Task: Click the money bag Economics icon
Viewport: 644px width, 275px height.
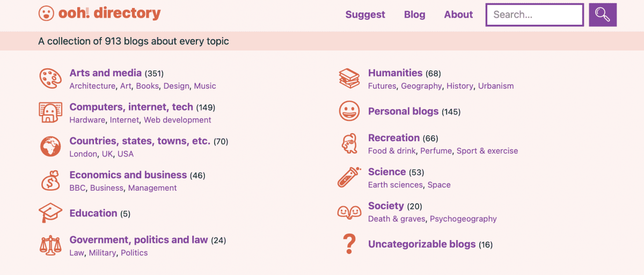Action: [x=50, y=180]
